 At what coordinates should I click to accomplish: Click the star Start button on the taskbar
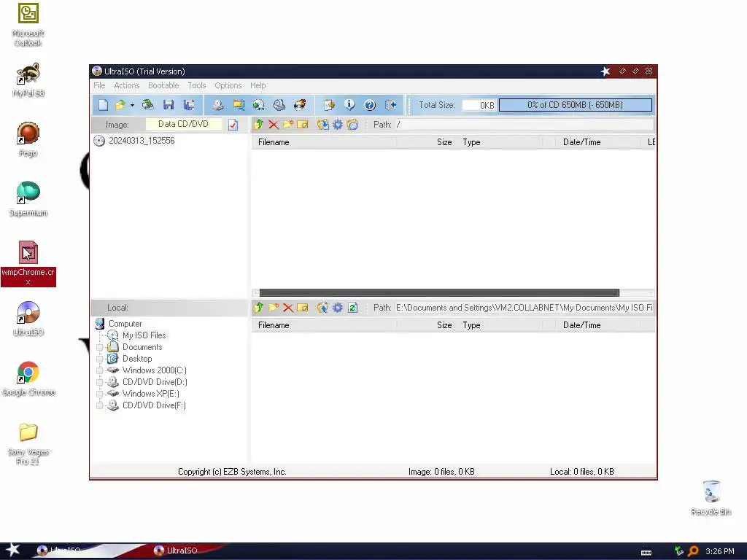coord(13,550)
